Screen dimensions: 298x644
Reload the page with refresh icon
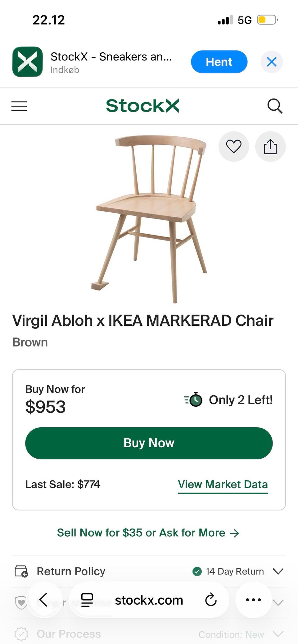(211, 600)
